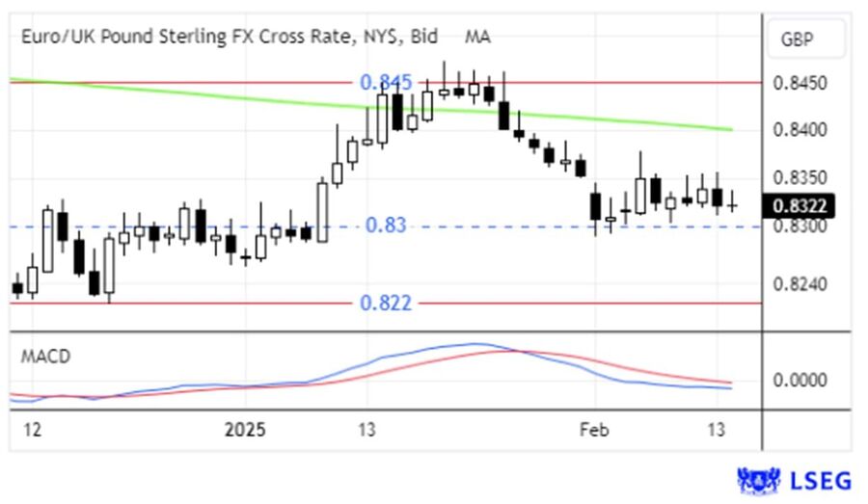
Task: Click the current price tag 0.8322
Action: (x=799, y=205)
